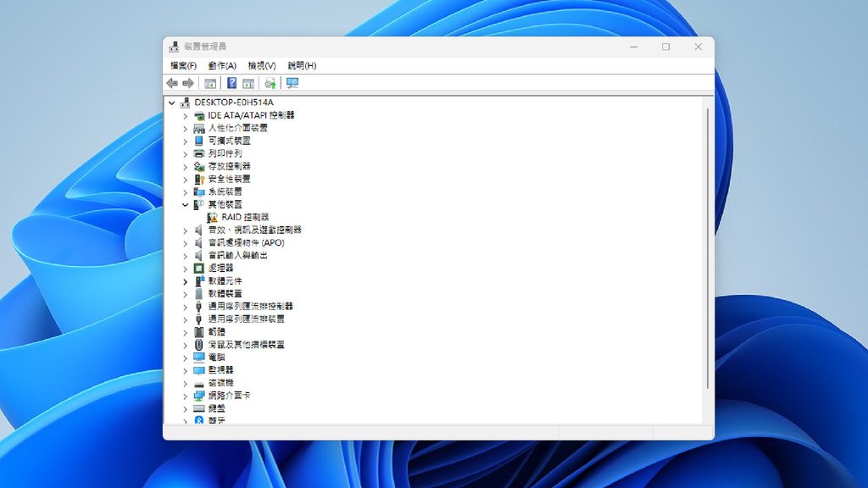Click the 人性化介面裝置 category icon
The width and height of the screenshot is (868, 488).
coord(198,128)
